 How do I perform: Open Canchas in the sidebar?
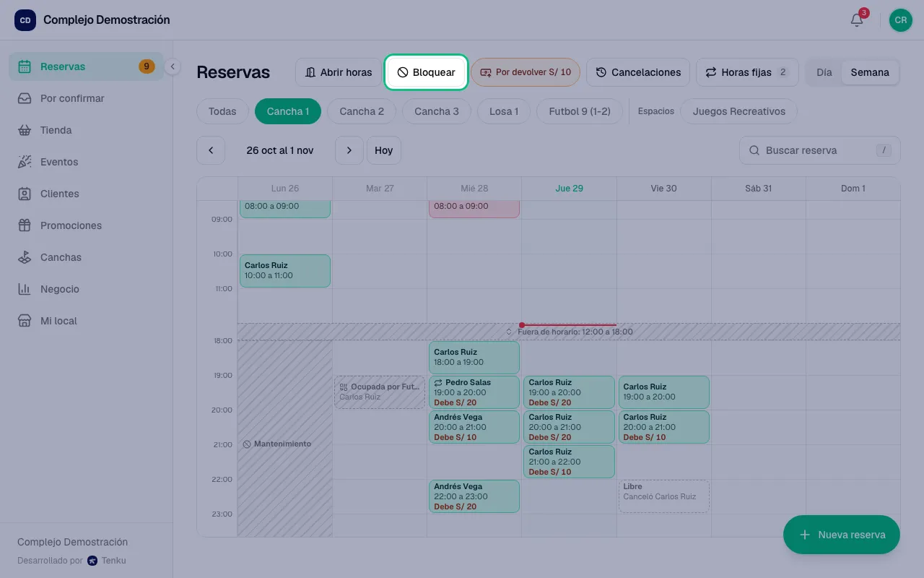point(86,257)
